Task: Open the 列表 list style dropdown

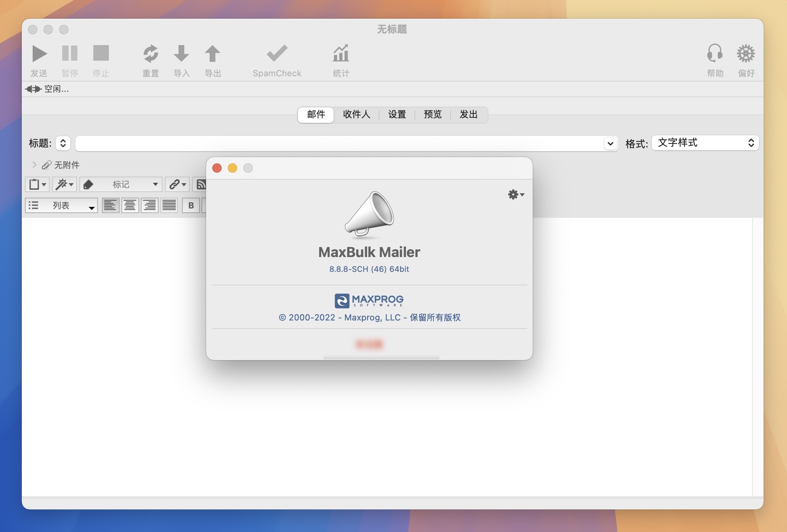Action: tap(61, 205)
